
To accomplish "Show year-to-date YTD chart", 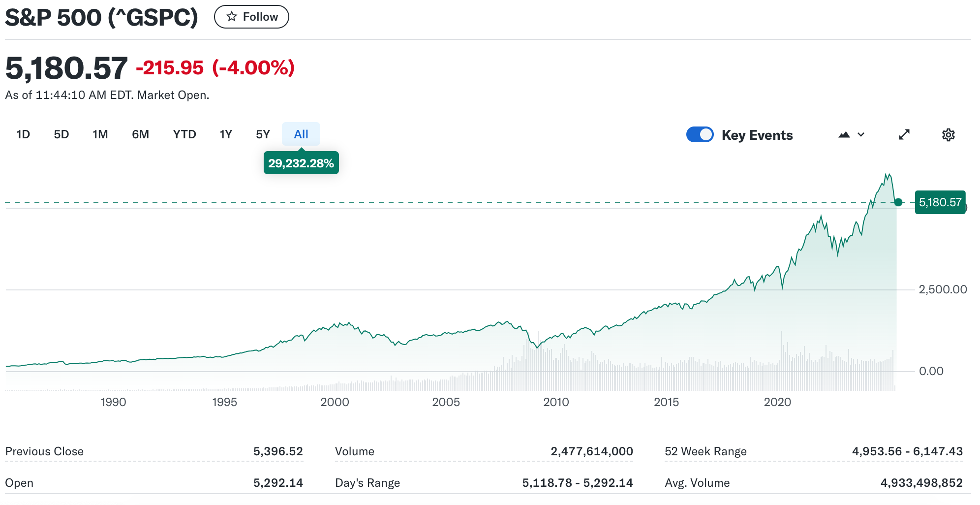I will (184, 134).
